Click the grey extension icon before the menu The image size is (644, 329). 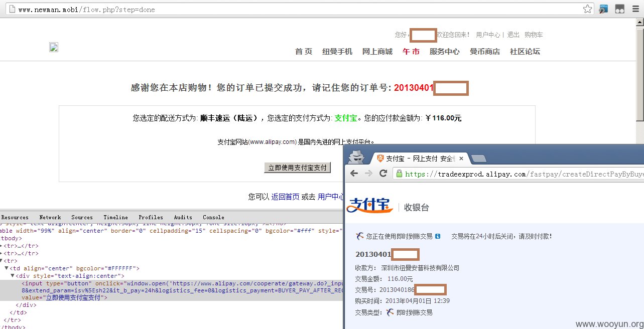coord(620,9)
